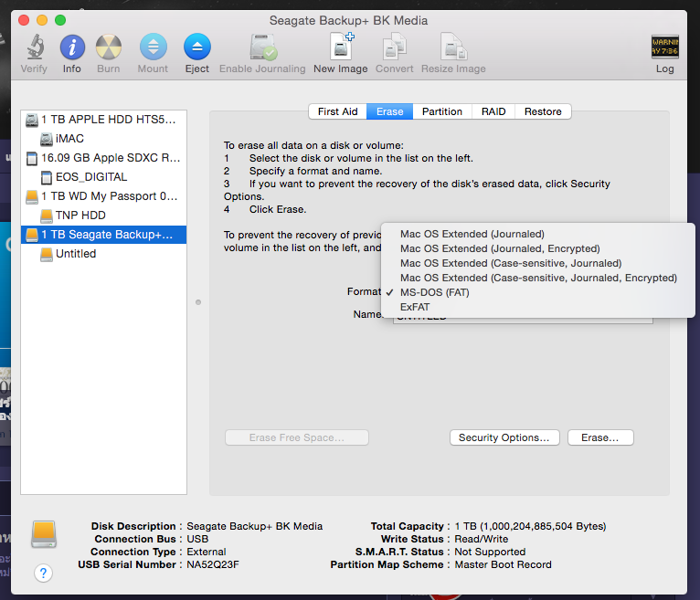Choose Case-sensitive, Journaled, Encrypted format

[x=538, y=278]
